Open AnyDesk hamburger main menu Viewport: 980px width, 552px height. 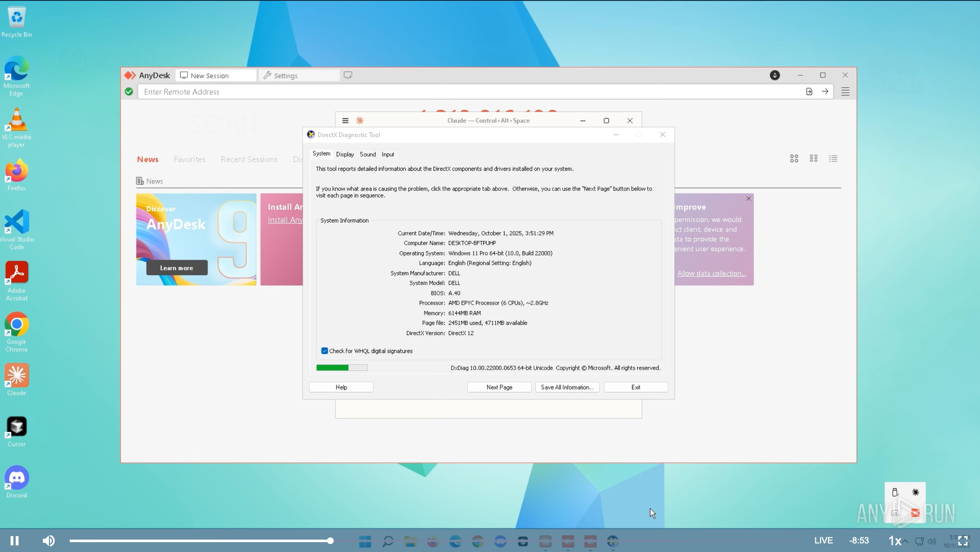[845, 92]
